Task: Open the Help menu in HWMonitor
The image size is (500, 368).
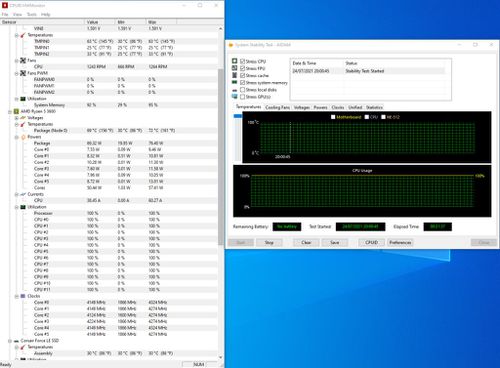Action: (46, 14)
